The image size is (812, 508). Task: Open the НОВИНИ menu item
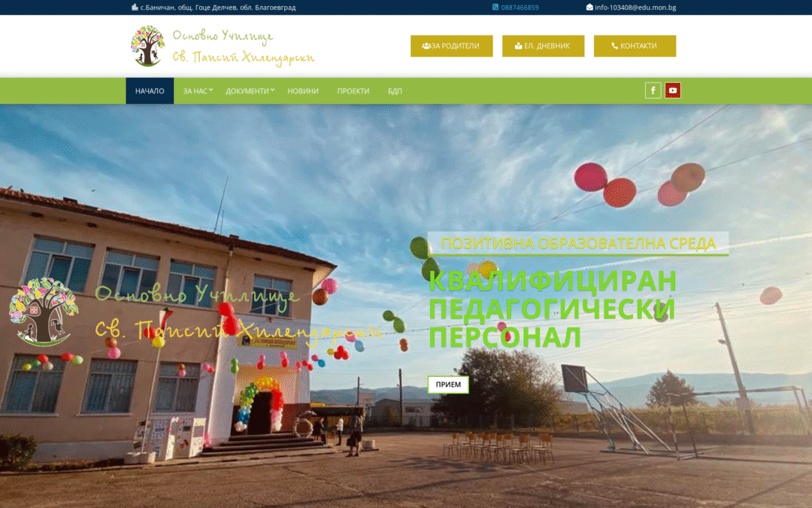point(303,91)
